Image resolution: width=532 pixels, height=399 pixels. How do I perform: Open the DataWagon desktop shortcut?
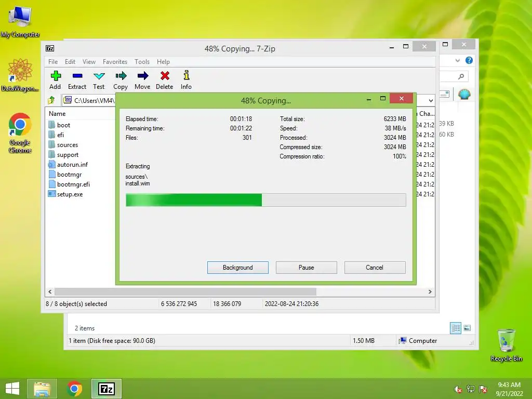[20, 75]
